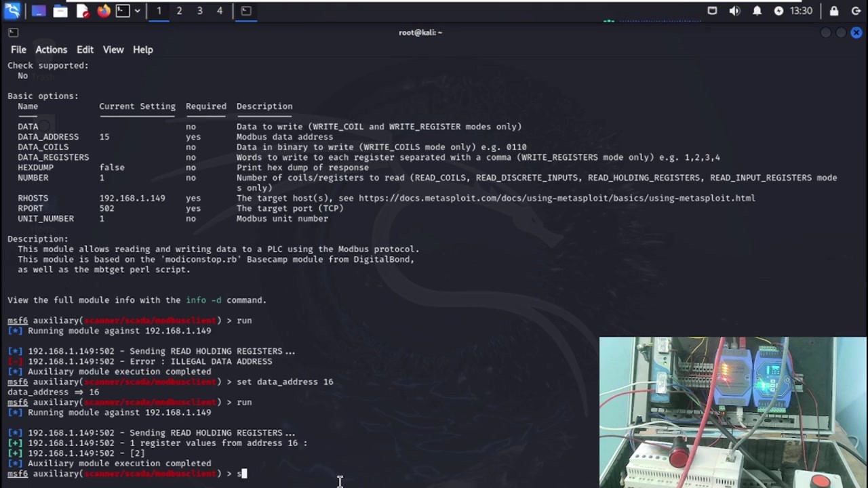
Task: Open the Actions menu
Action: click(x=51, y=49)
